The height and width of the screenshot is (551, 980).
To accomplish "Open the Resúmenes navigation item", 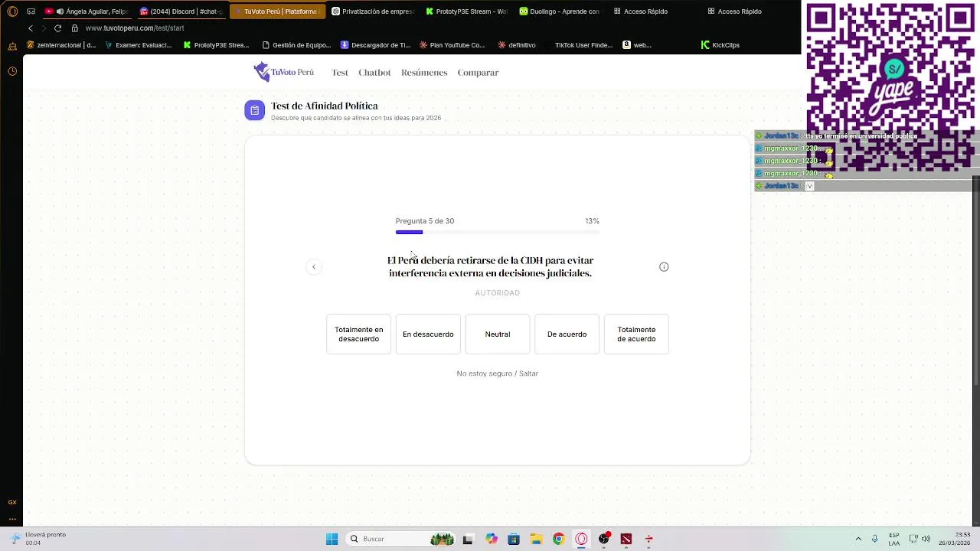I will [x=424, y=73].
